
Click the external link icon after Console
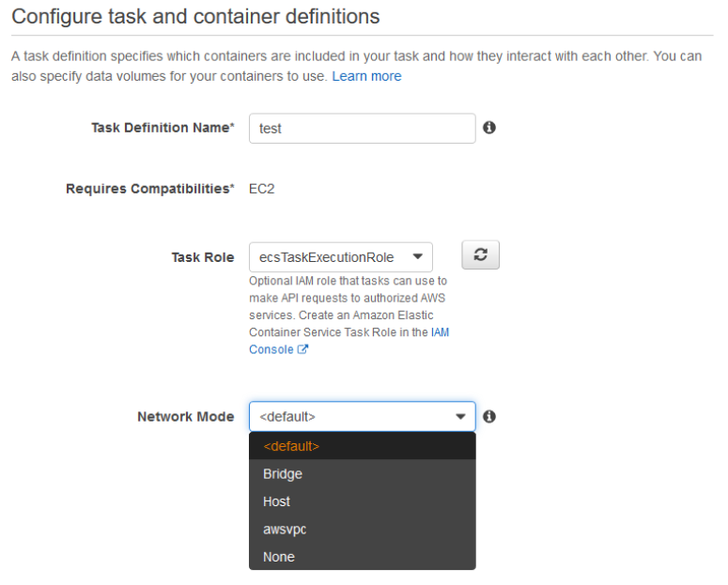(x=304, y=349)
